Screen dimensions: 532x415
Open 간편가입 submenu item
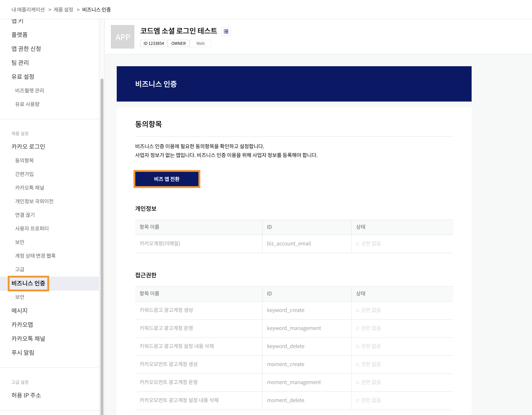pos(24,174)
